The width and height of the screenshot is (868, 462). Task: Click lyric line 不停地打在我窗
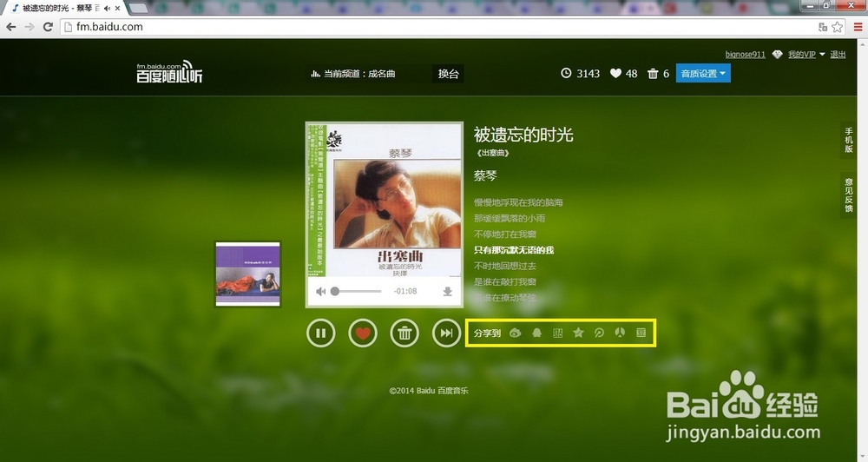pyautogui.click(x=505, y=234)
